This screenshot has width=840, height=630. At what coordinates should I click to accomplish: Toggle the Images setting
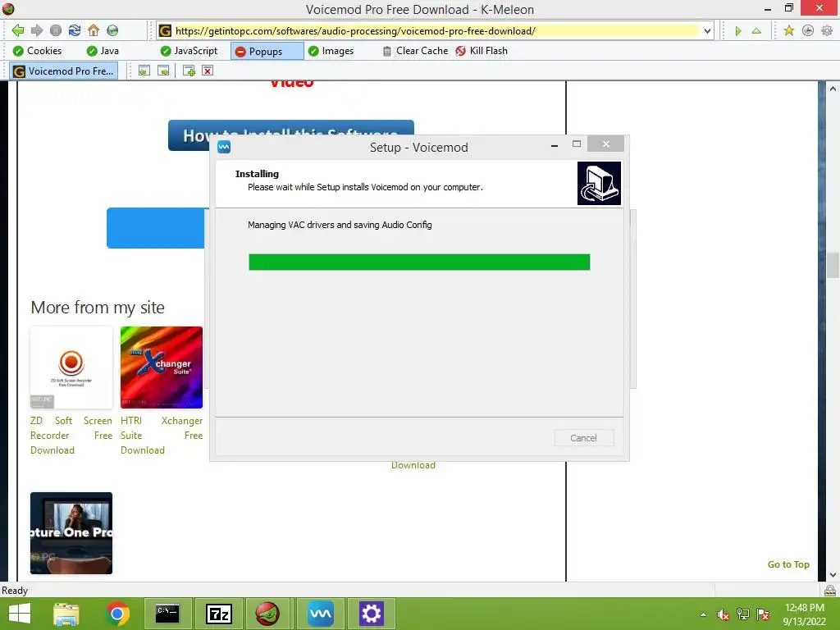[331, 51]
